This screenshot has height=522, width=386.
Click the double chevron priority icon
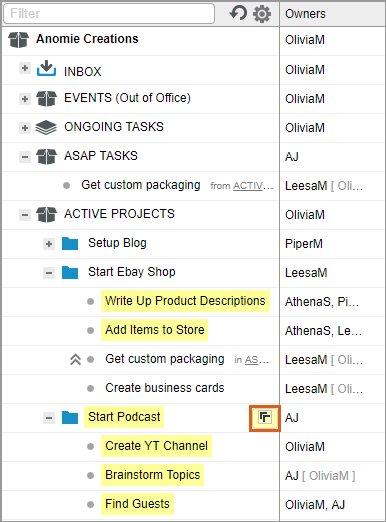tap(75, 359)
